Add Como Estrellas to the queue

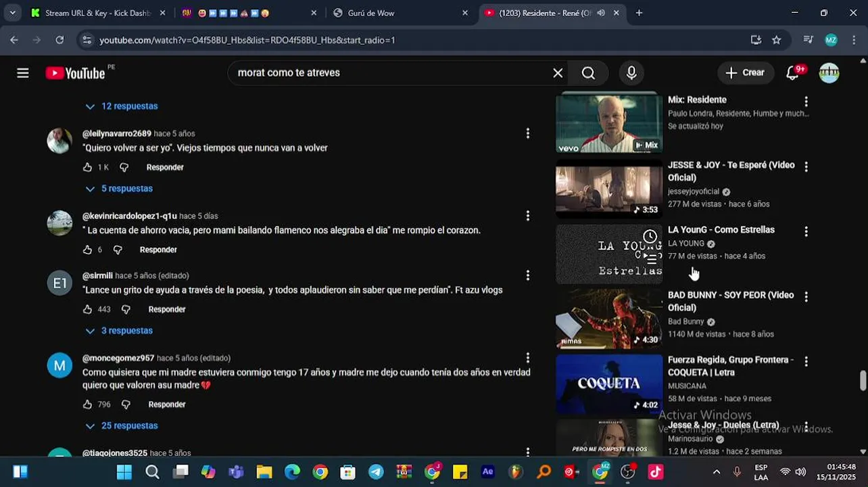(650, 258)
